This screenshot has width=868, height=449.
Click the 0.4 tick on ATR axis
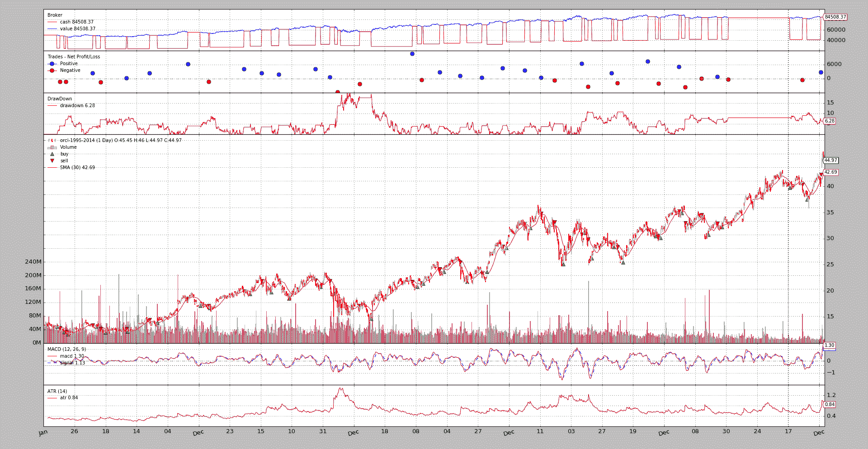tap(831, 416)
